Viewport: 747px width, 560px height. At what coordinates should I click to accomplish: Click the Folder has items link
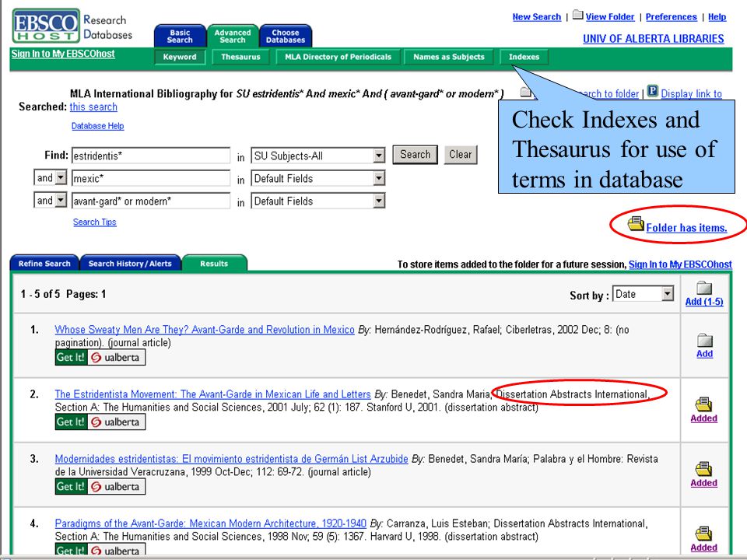686,228
